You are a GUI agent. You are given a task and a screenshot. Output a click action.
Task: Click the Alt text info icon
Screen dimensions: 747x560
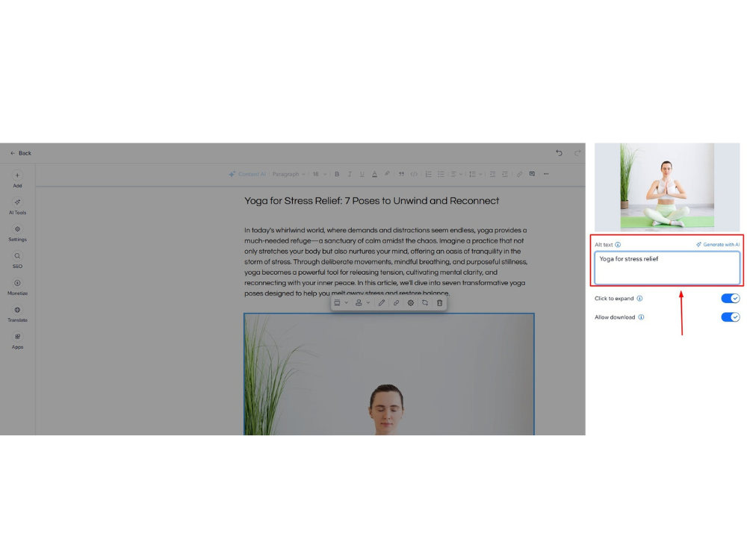tap(618, 245)
